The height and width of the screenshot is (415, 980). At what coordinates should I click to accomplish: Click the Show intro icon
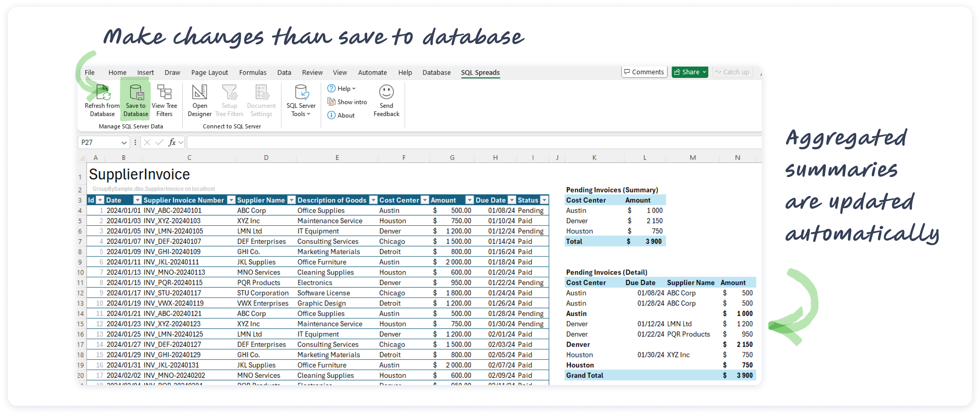(331, 102)
